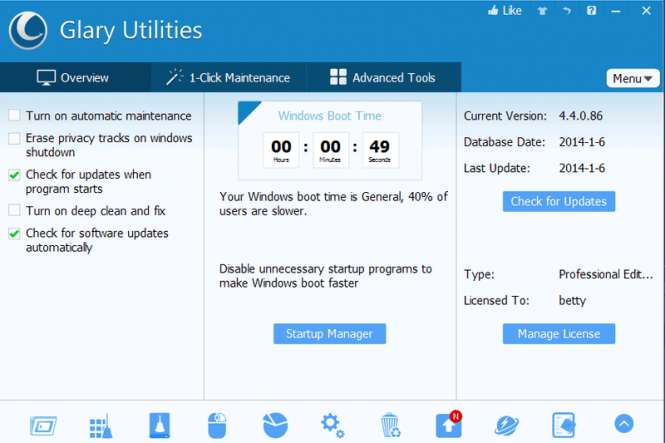The width and height of the screenshot is (665, 443).
Task: Toggle Erase privacy tracks on windows shutdown
Action: point(14,138)
